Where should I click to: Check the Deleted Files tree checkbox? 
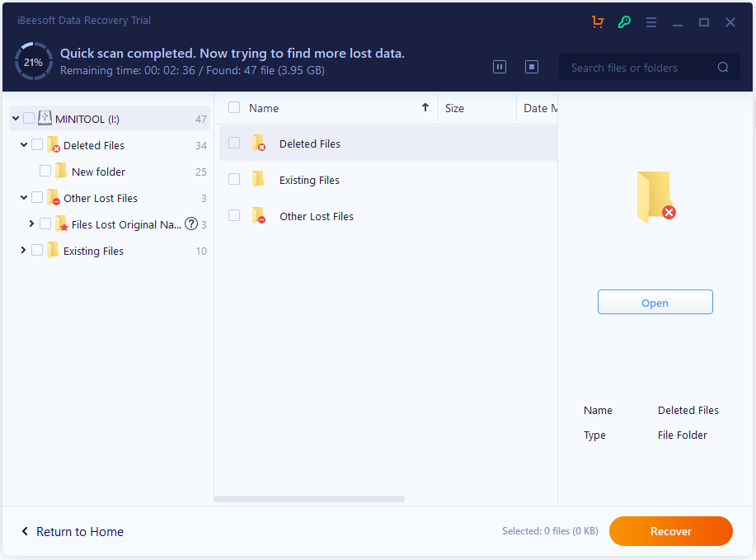click(x=37, y=144)
